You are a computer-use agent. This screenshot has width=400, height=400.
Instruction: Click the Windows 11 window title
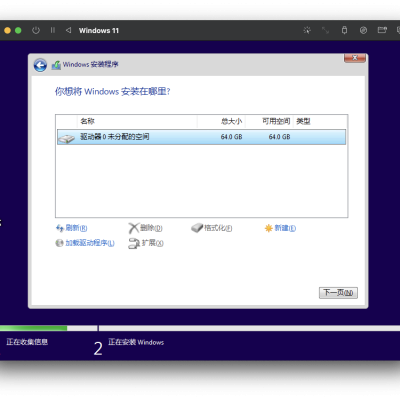click(99, 30)
